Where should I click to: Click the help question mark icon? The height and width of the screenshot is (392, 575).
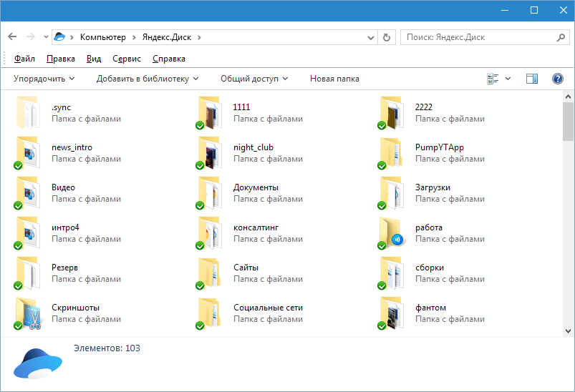click(557, 79)
